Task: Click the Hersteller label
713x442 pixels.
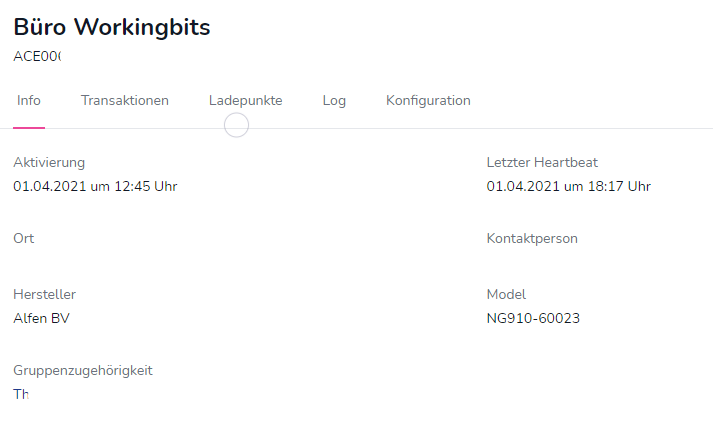Action: (45, 295)
